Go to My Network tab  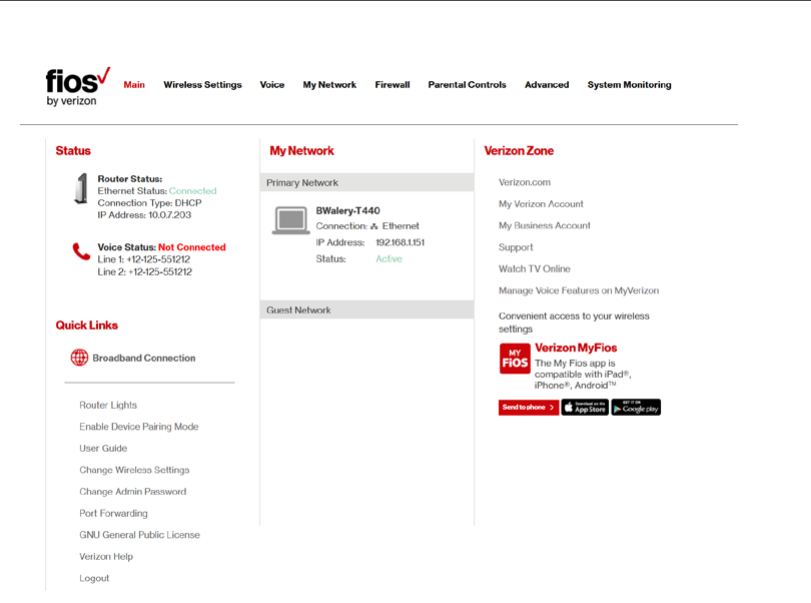pos(329,85)
